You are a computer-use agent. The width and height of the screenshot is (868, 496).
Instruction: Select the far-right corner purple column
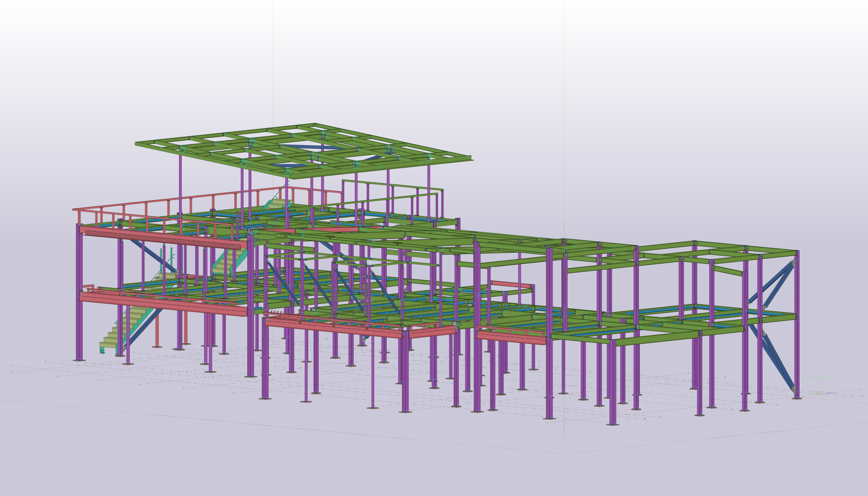[797, 340]
